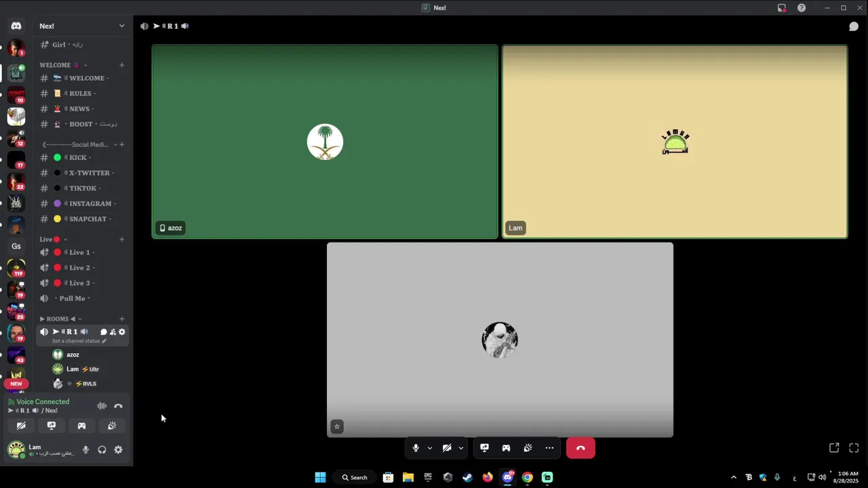Open Windows Start menu
Screen dimensions: 868x488
(320, 477)
